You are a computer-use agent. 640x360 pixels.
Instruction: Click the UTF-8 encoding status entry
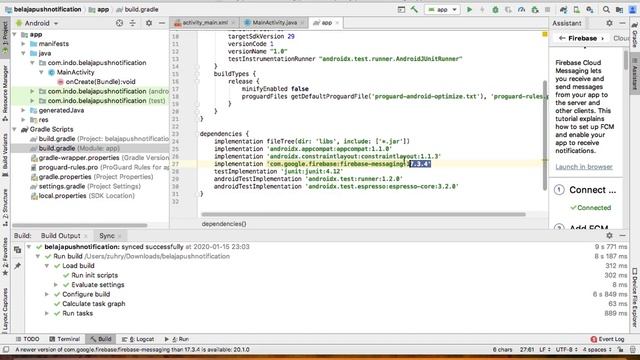(x=567, y=350)
